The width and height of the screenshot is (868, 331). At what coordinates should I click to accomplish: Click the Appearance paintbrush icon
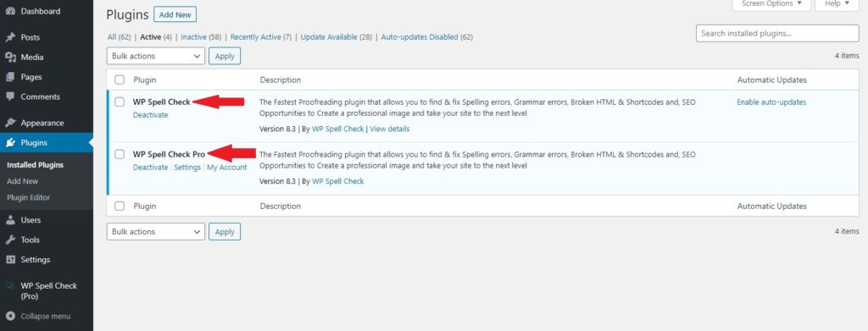9,123
